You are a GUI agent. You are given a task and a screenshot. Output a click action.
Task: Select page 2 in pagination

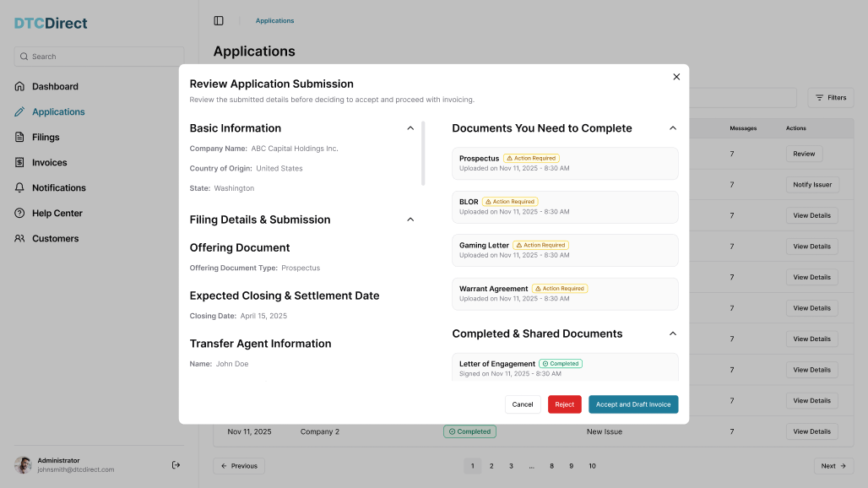click(x=491, y=466)
